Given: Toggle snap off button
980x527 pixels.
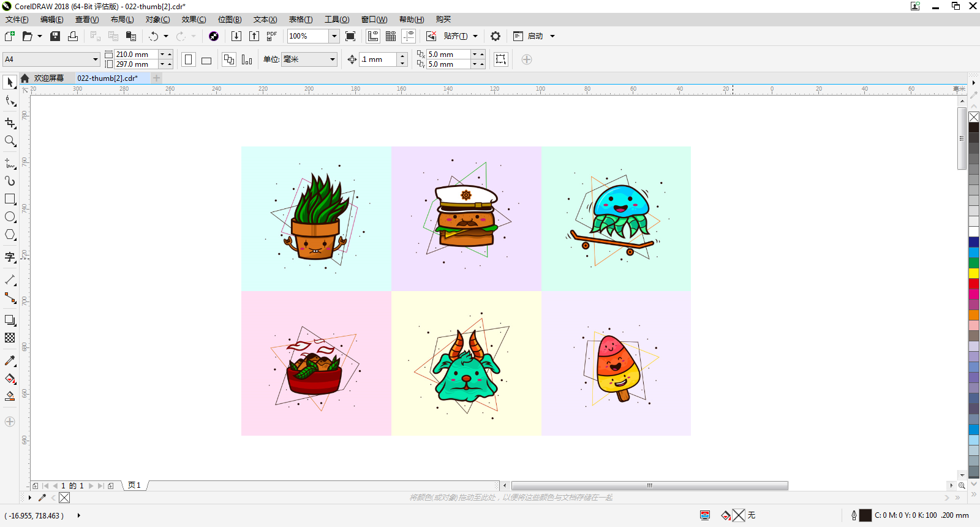Looking at the screenshot, I should tap(431, 36).
